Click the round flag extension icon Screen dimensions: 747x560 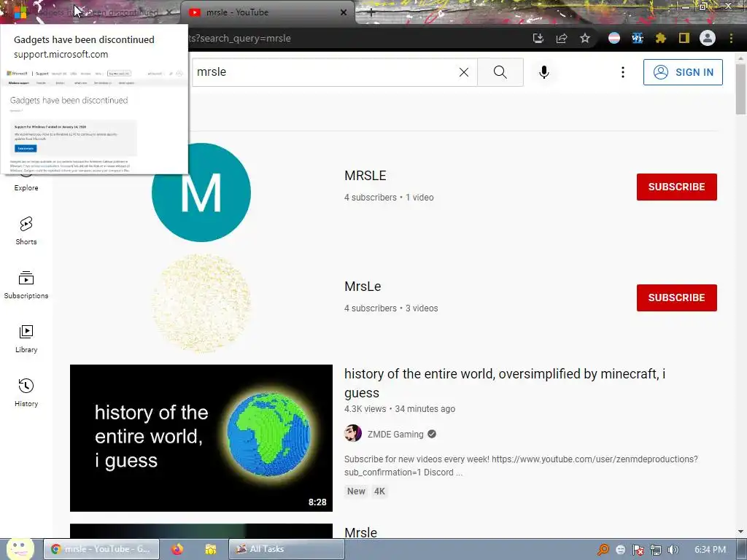coord(614,38)
